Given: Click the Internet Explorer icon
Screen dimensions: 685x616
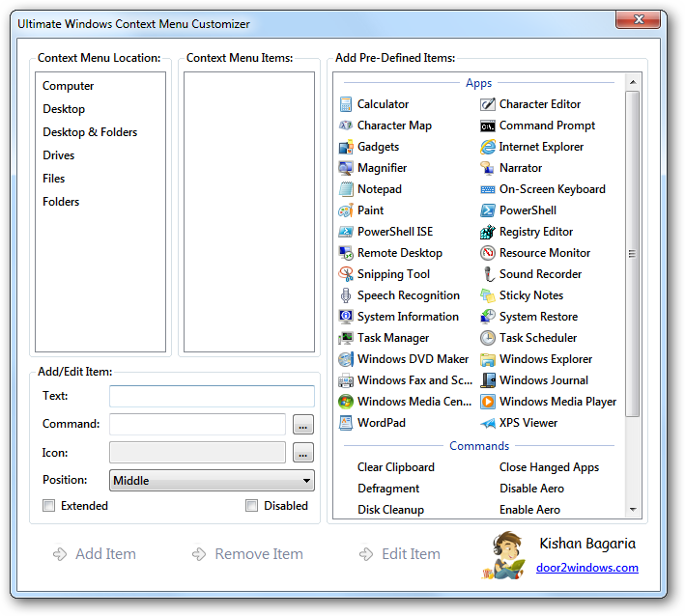Looking at the screenshot, I should point(489,147).
